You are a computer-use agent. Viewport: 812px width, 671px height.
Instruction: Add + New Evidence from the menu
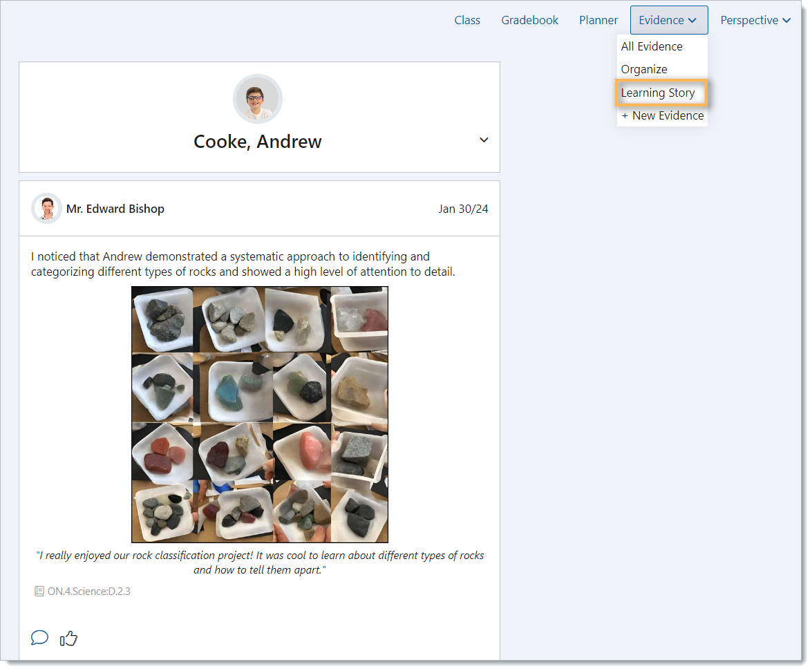point(662,115)
